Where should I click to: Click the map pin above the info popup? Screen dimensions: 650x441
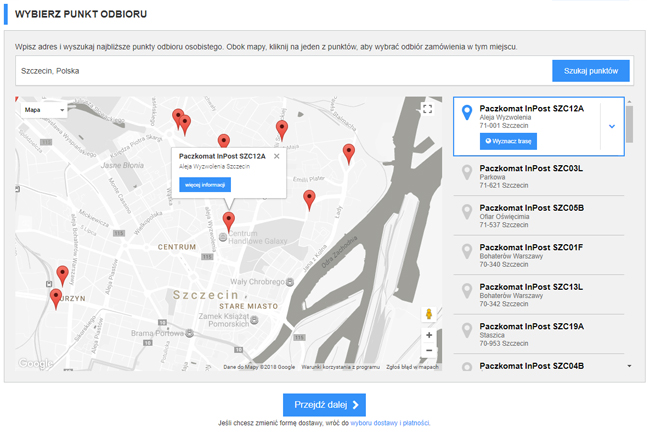coord(224,141)
